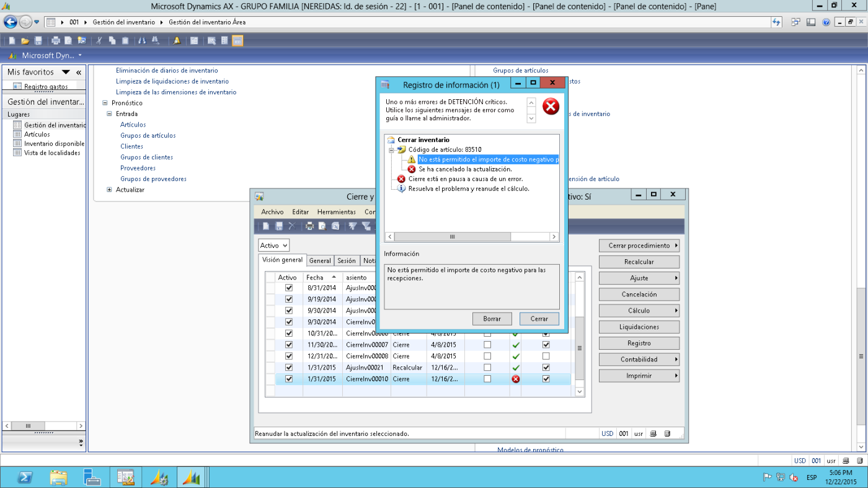Toggle the last-column checkbox in CierreInv00008 row
This screenshot has height=488, width=868.
click(x=546, y=356)
